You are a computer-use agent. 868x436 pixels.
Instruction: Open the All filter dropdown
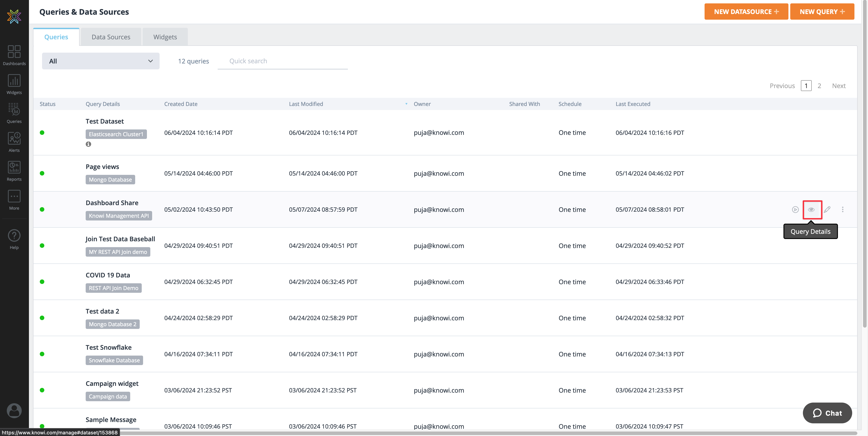[100, 61]
